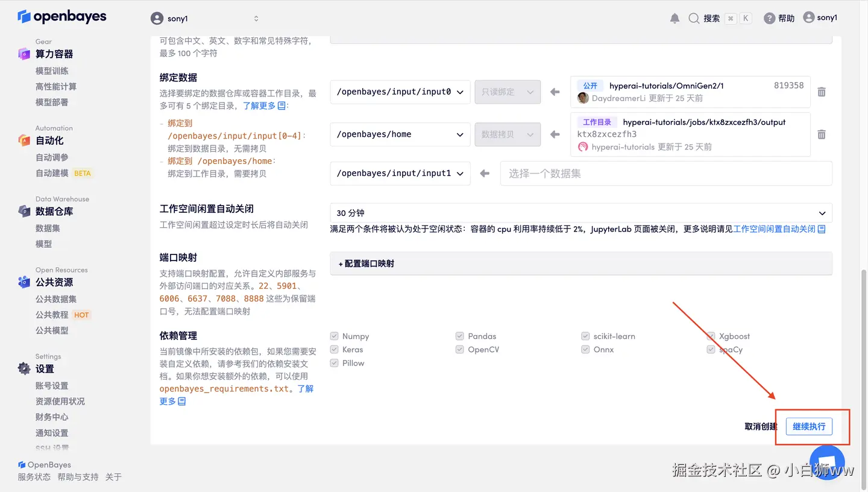This screenshot has width=868, height=492.
Task: Open 模型部署 in sidebar
Action: (52, 102)
